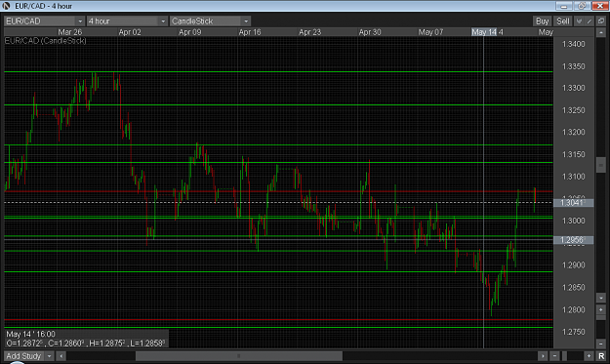Click the 1.2750 price axis label

click(x=574, y=332)
